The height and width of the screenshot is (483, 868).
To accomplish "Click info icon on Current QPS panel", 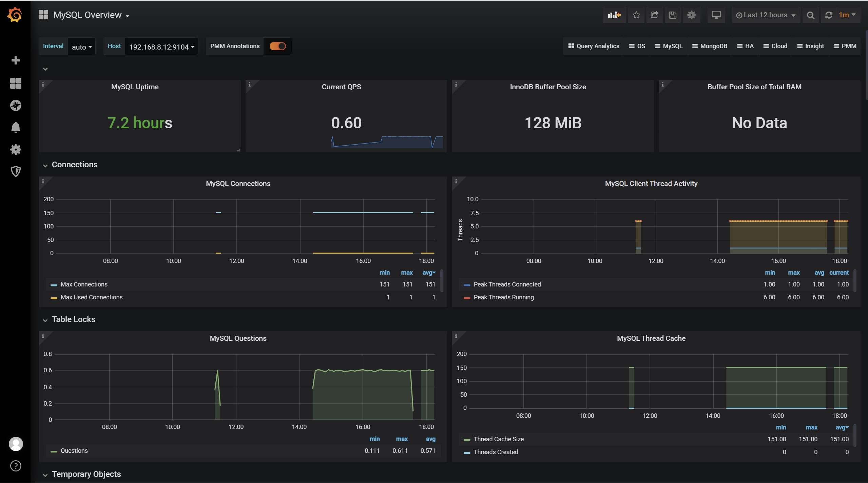I will [250, 85].
